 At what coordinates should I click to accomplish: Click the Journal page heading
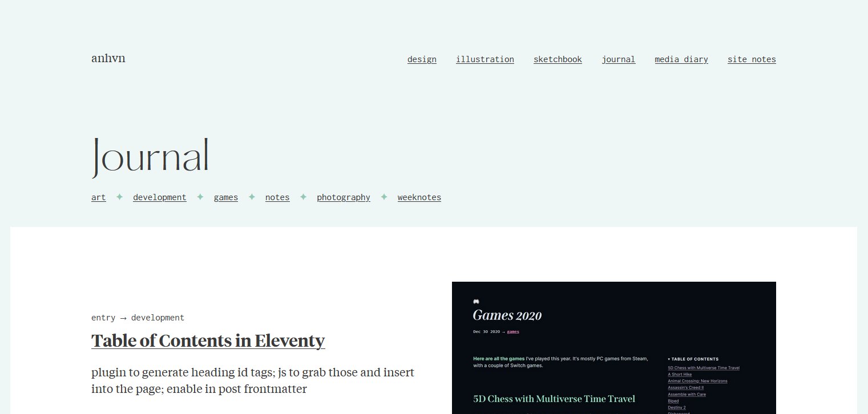[x=150, y=155]
